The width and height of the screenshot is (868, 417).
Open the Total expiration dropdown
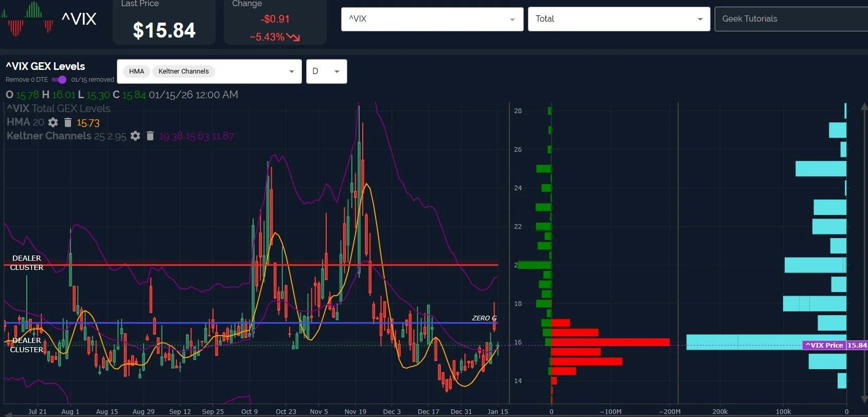[619, 19]
